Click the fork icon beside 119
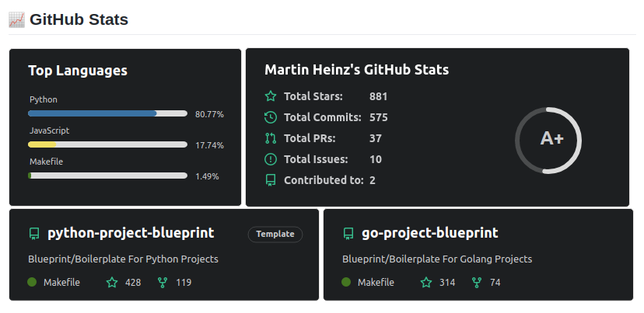The image size is (644, 313). pos(163,282)
